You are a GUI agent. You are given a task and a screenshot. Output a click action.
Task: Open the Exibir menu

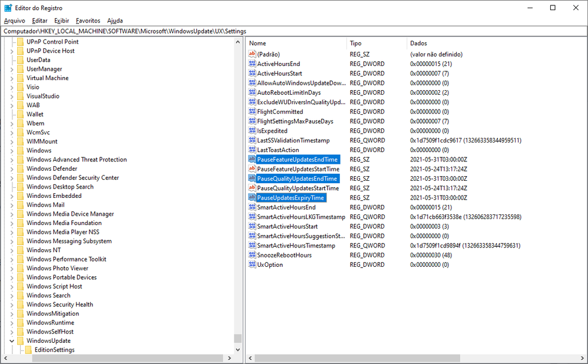point(61,21)
